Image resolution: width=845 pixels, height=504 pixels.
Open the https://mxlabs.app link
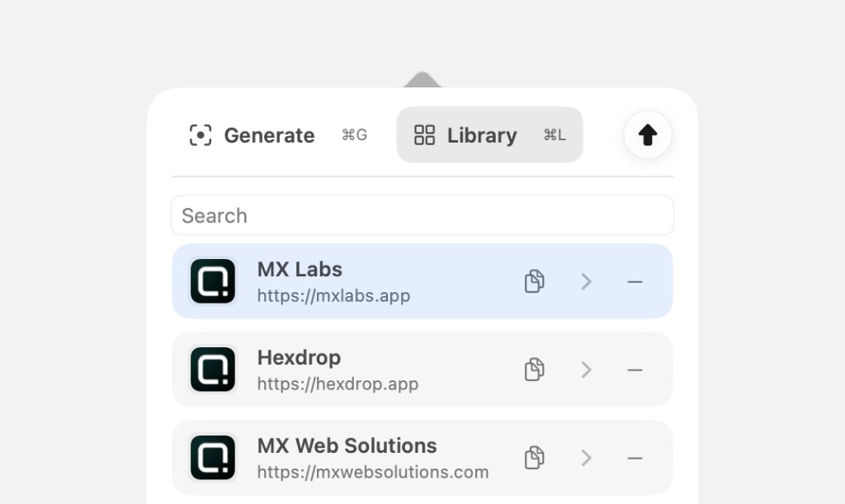coord(333,295)
